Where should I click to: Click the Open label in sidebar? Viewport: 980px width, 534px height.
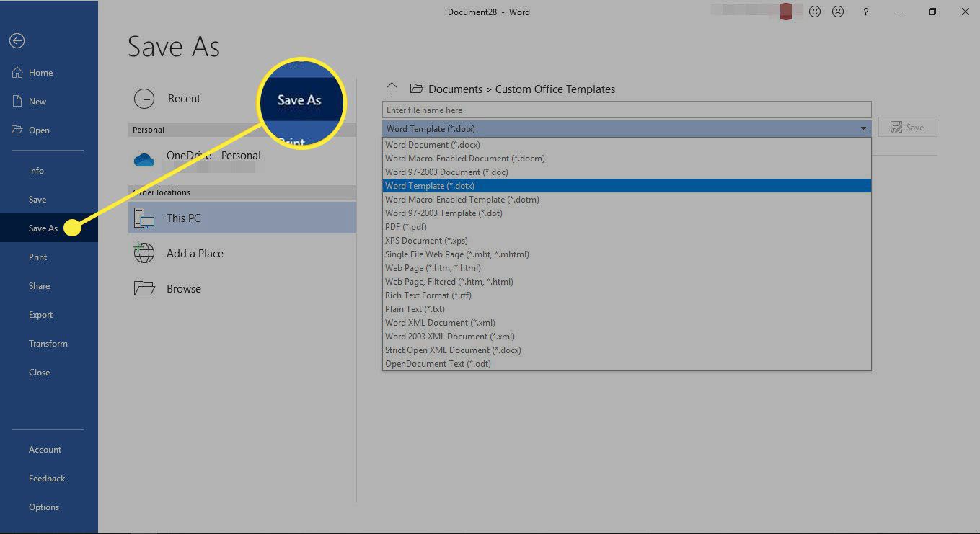click(39, 130)
